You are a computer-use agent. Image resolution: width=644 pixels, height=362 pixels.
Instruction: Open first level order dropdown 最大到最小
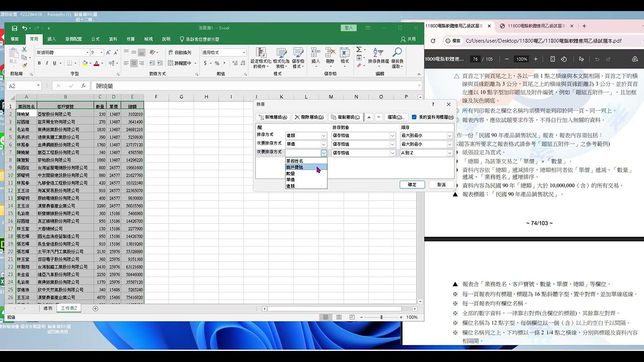pyautogui.click(x=450, y=136)
